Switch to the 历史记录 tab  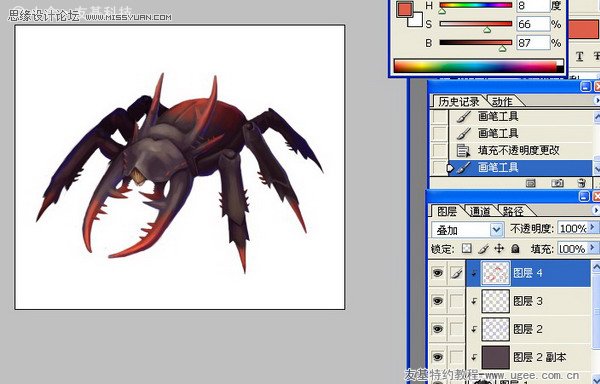coord(458,102)
